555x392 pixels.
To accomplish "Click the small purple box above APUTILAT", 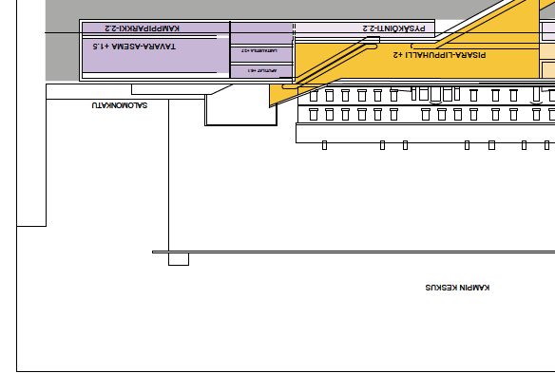I will click(x=261, y=54).
